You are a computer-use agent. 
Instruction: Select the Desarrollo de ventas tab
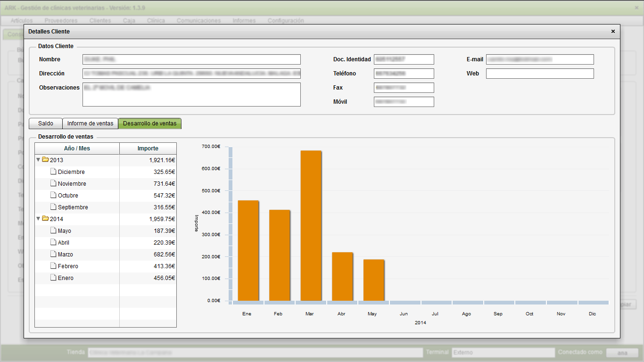click(x=149, y=123)
